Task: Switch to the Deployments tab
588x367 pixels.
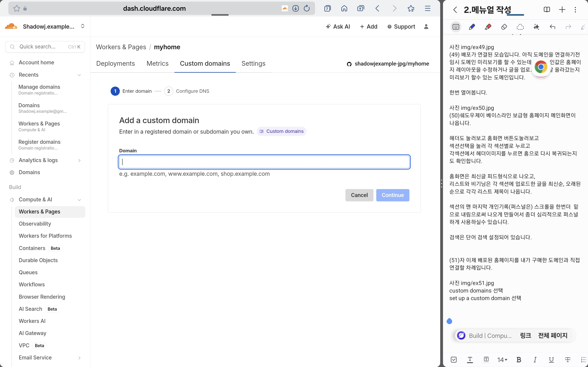Action: 115,64
